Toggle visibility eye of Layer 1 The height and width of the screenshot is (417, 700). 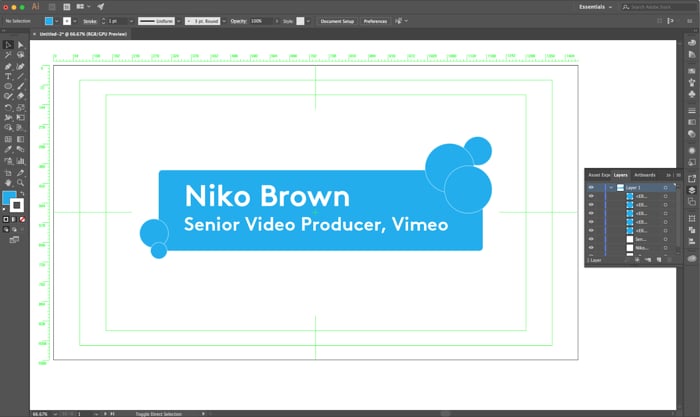point(591,188)
